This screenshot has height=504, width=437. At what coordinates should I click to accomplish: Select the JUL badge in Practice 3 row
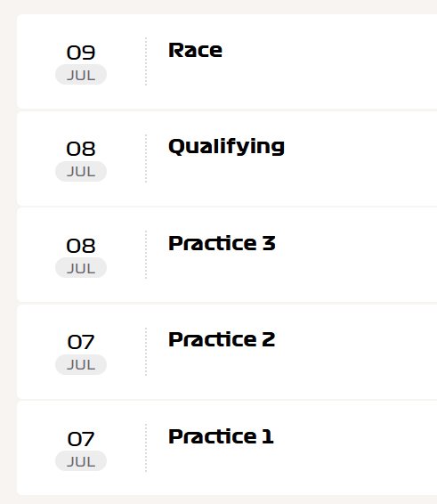click(81, 268)
